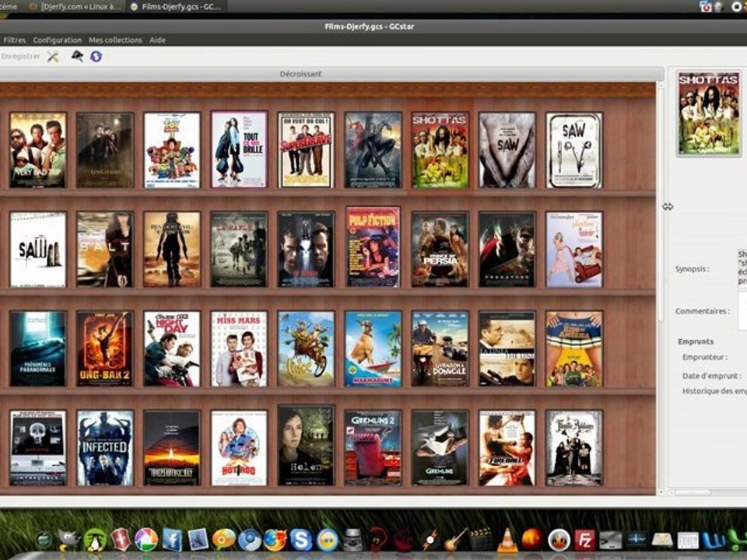The image size is (747, 560).
Task: Select the Marmaduke poster
Action: click(x=373, y=348)
